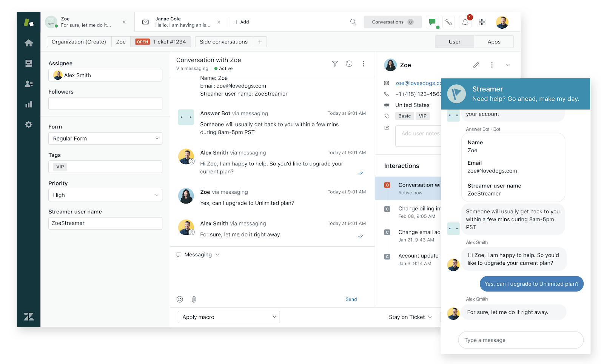604x364 pixels.
Task: Open the Customers icon in the sidebar
Action: click(x=29, y=83)
